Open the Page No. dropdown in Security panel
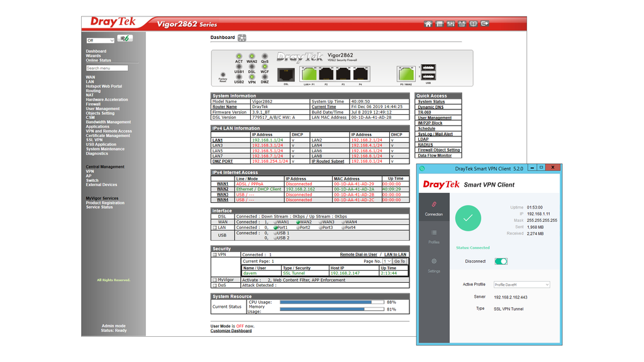Screen dimensions: 644x362 pos(387,261)
